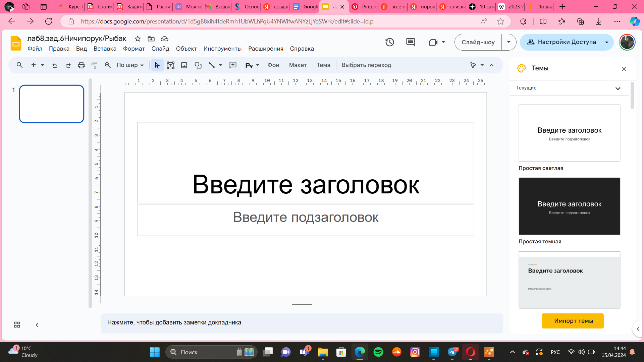Viewport: 644px width, 362px height.
Task: Open Telegram from the taskbar
Action: [452, 352]
